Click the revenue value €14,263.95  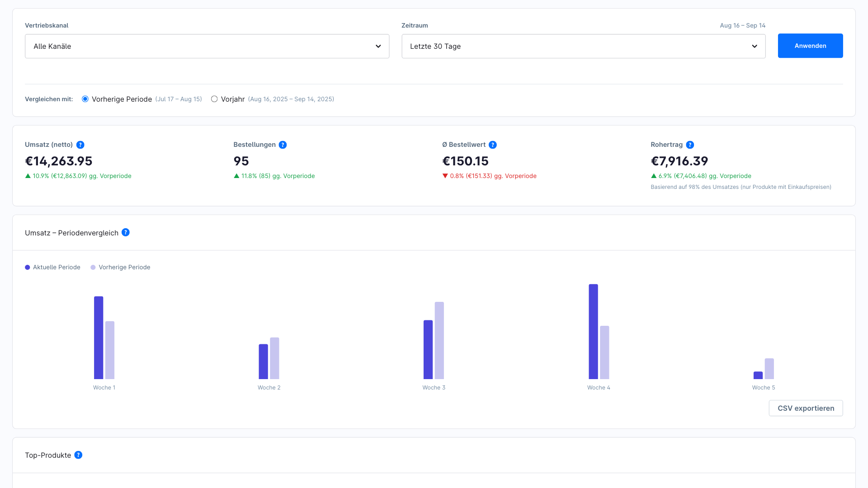coord(59,161)
